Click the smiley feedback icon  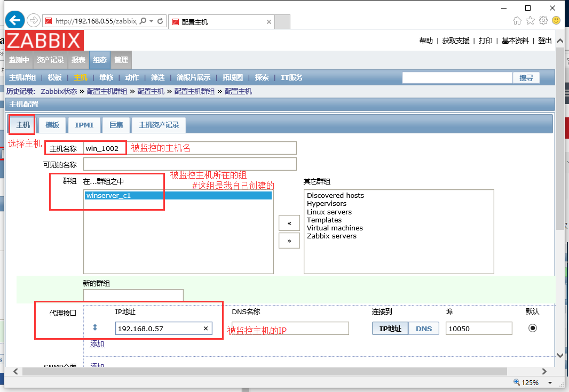[556, 20]
